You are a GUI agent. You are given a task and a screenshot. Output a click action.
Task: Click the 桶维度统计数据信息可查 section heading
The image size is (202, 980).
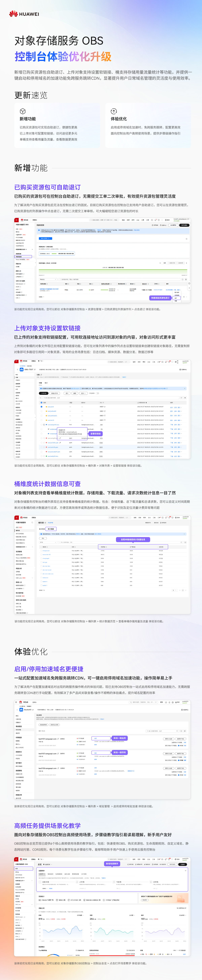(47, 484)
